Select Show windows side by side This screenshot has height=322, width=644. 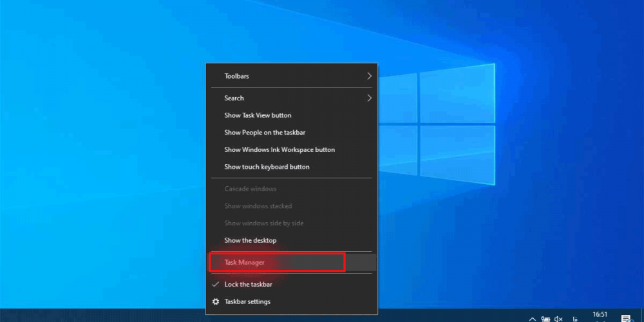(291, 223)
